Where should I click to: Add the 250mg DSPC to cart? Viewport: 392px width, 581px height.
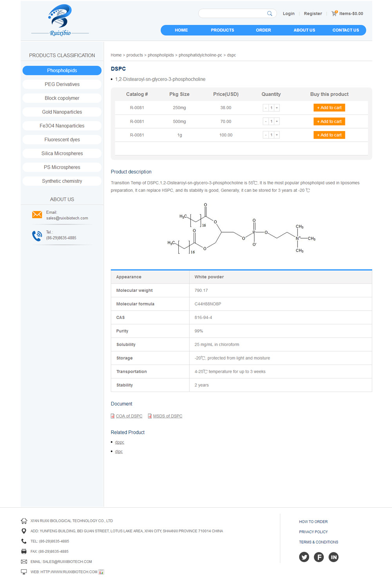[329, 108]
